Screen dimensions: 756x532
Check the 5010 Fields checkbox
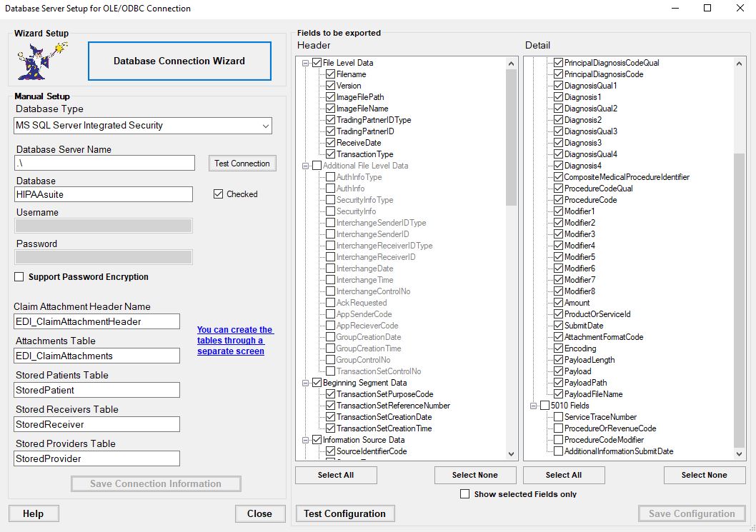click(544, 406)
